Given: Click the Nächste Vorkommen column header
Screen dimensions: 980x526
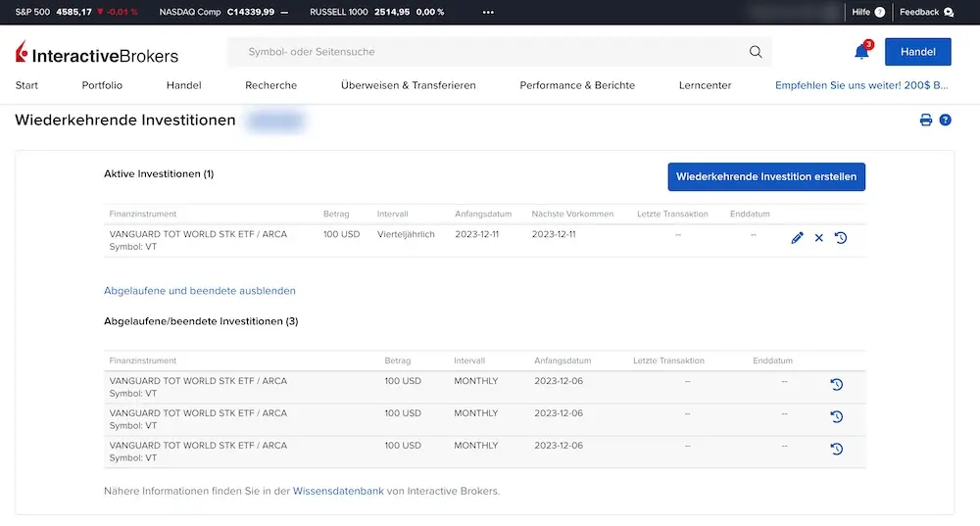Looking at the screenshot, I should 572,214.
